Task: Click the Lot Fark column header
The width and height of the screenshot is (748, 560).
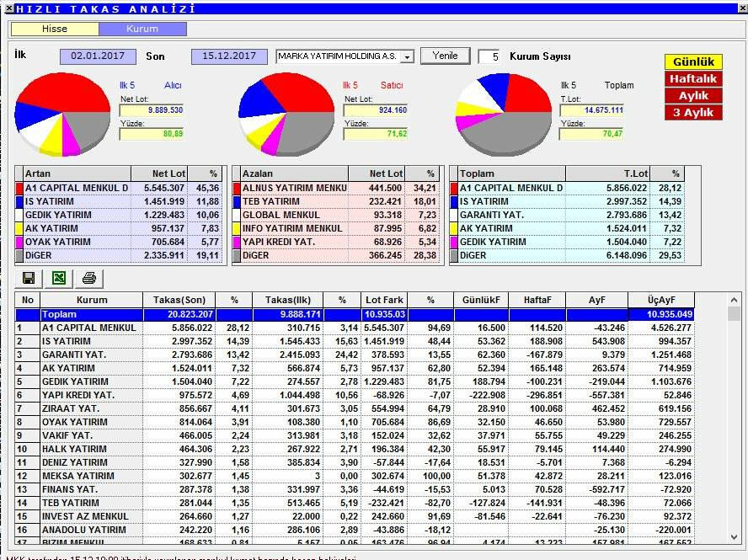Action: 384,300
